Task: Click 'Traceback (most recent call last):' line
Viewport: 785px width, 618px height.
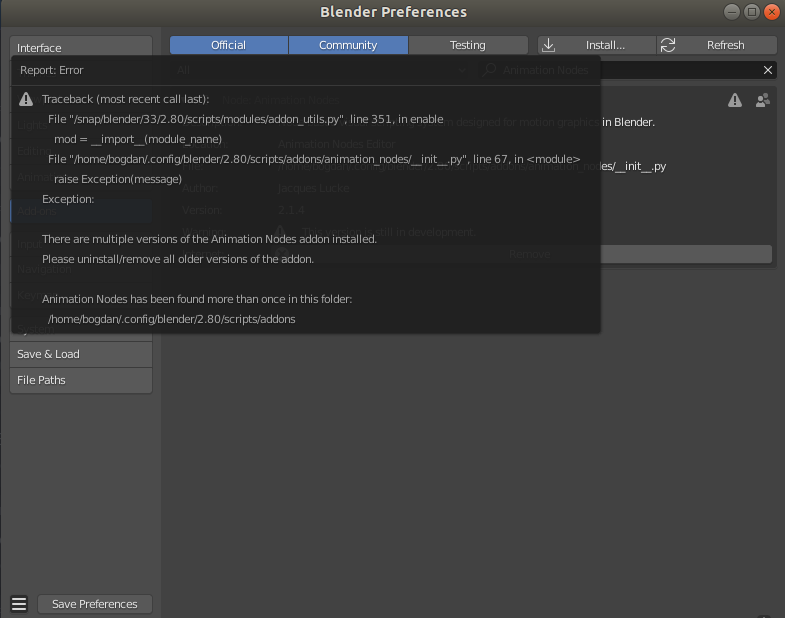Action: (125, 99)
